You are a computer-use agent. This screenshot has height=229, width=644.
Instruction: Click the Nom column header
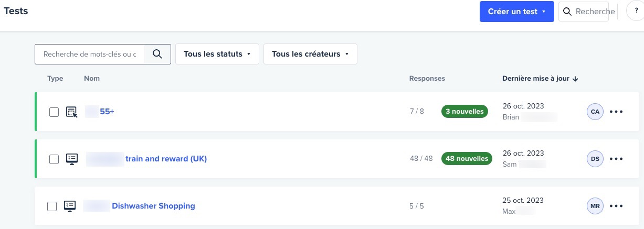92,79
